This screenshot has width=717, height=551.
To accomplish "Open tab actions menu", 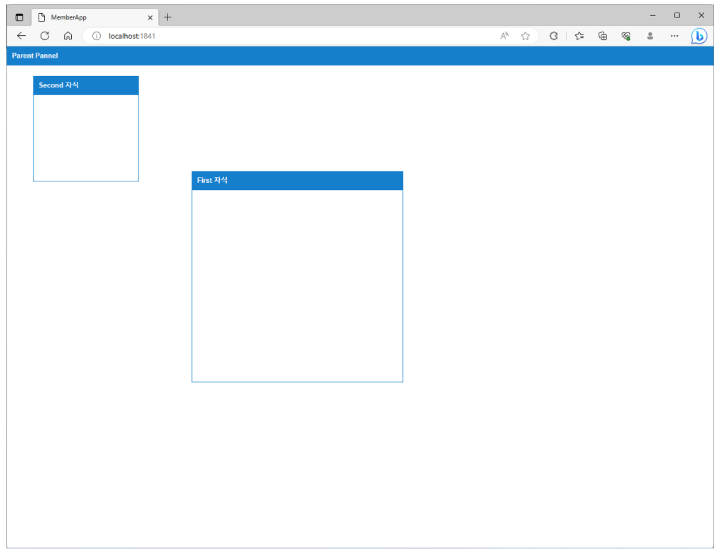I will (19, 17).
